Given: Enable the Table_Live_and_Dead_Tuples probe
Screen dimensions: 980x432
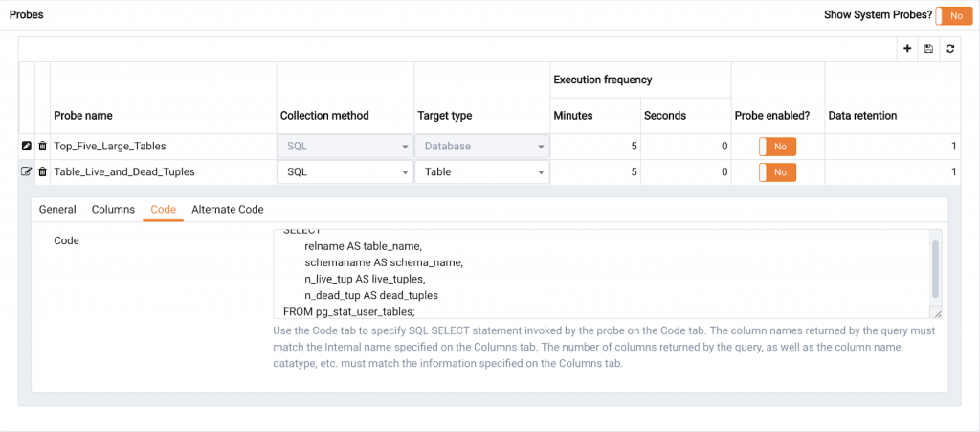Looking at the screenshot, I should [777, 172].
